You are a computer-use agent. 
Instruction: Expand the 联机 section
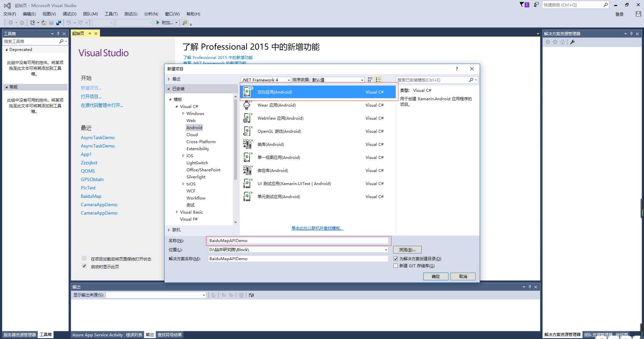pos(169,230)
